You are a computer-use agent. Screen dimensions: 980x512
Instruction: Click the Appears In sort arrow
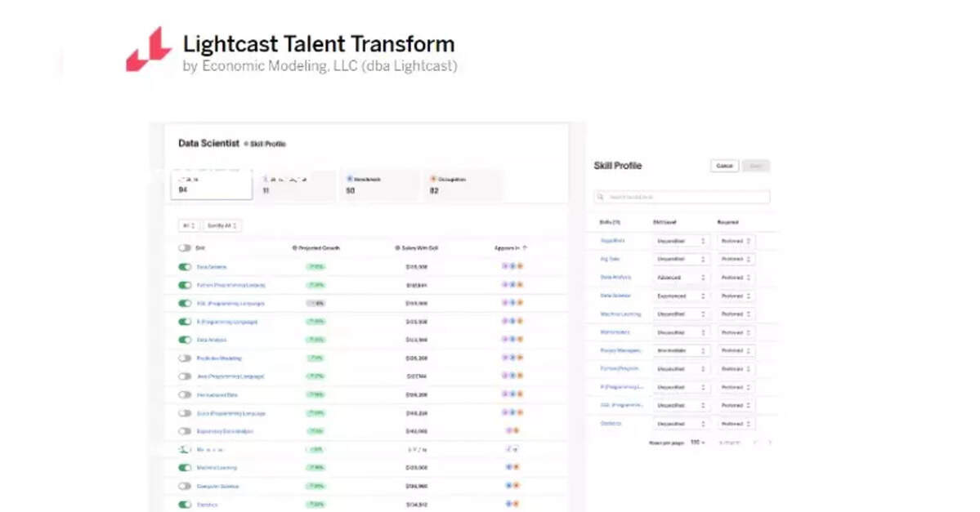pyautogui.click(x=526, y=247)
